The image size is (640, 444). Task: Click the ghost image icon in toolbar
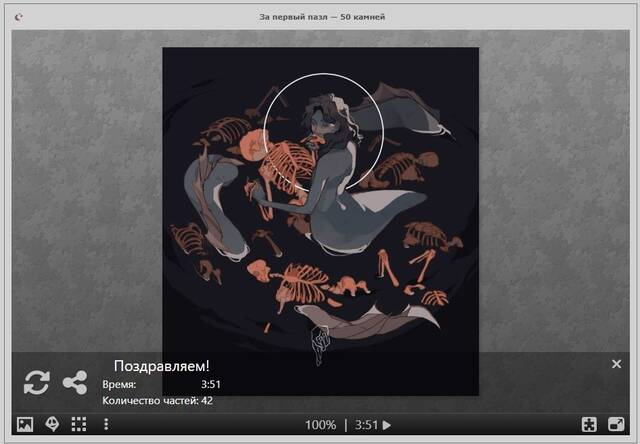(x=52, y=424)
